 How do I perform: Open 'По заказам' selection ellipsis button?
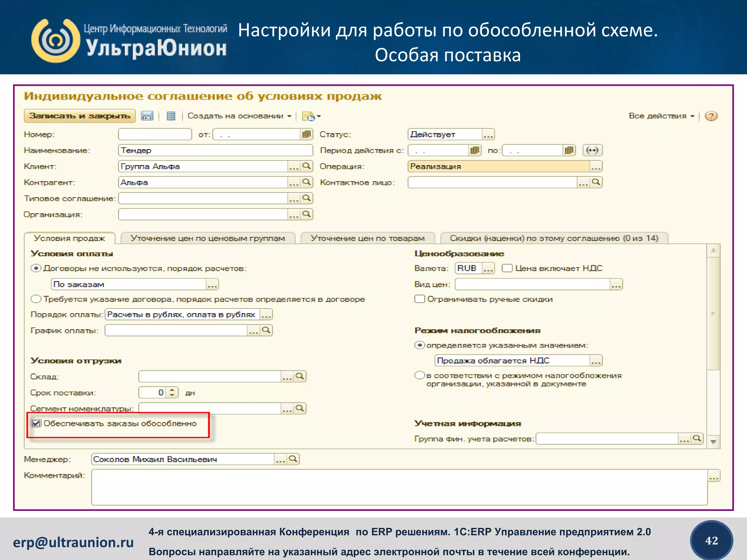click(212, 284)
